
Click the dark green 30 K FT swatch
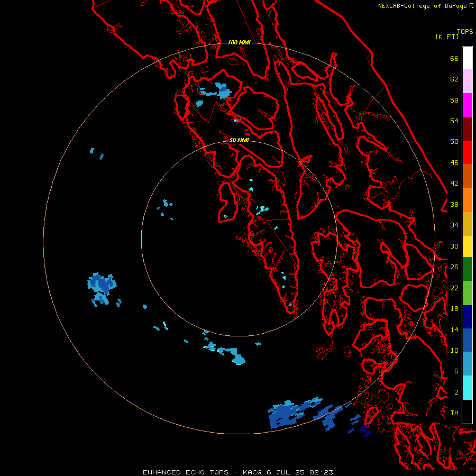point(467,269)
